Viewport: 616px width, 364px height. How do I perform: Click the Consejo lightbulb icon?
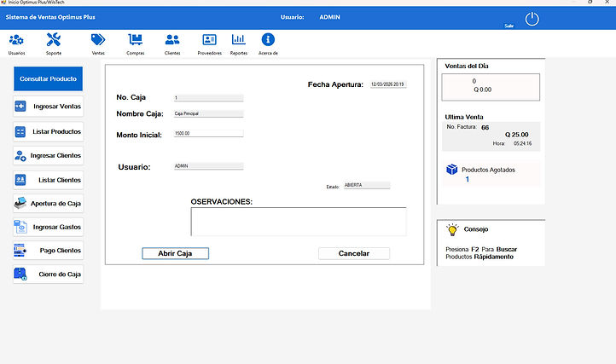452,229
